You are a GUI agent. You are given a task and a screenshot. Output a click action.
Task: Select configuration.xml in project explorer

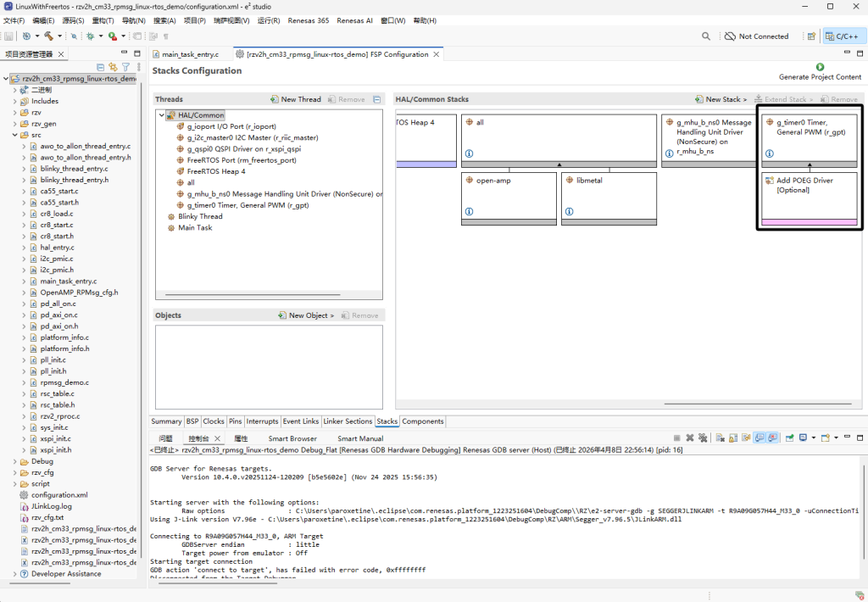(58, 495)
